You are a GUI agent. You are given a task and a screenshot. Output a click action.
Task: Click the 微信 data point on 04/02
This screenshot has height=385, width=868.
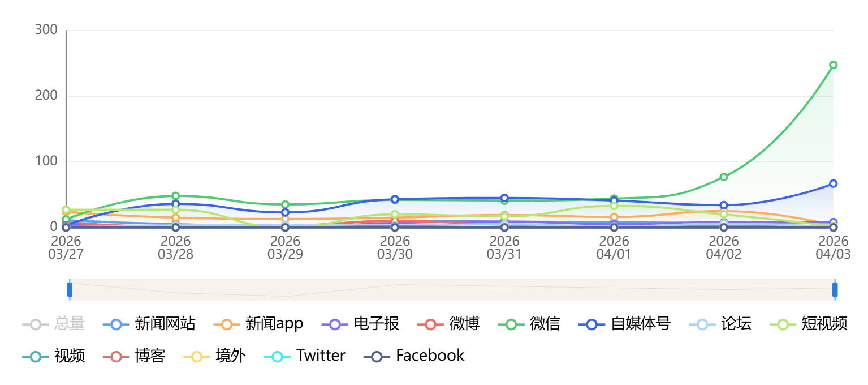(x=723, y=177)
